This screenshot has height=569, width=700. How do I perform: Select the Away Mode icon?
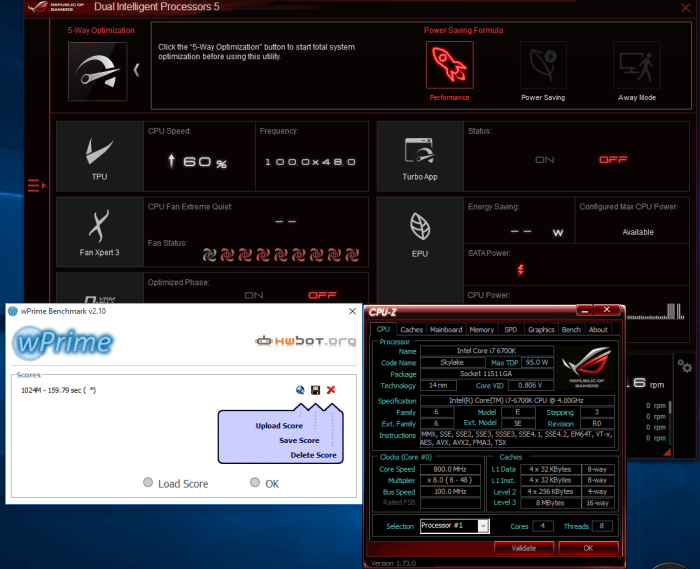637,65
